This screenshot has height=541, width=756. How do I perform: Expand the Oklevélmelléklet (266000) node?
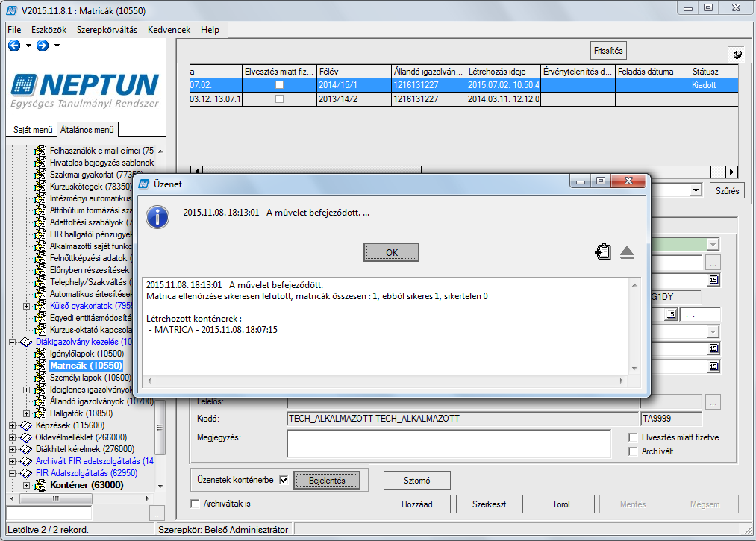pyautogui.click(x=13, y=437)
